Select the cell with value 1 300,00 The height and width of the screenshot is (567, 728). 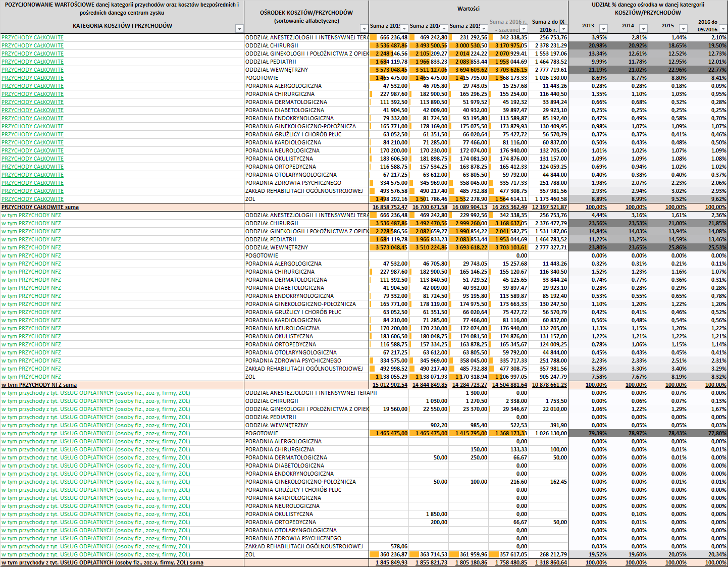[469, 393]
